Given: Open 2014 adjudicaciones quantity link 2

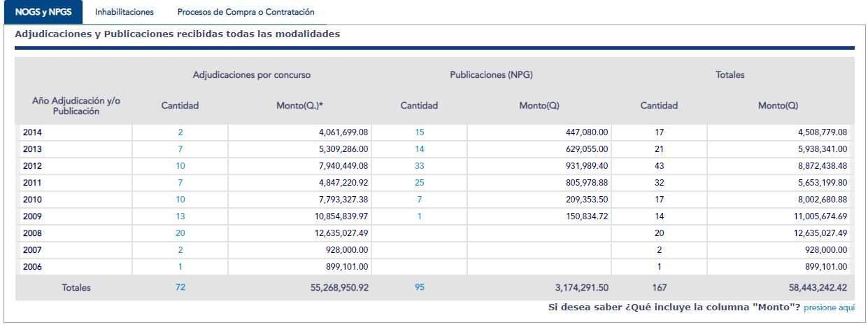Looking at the screenshot, I should [x=180, y=132].
